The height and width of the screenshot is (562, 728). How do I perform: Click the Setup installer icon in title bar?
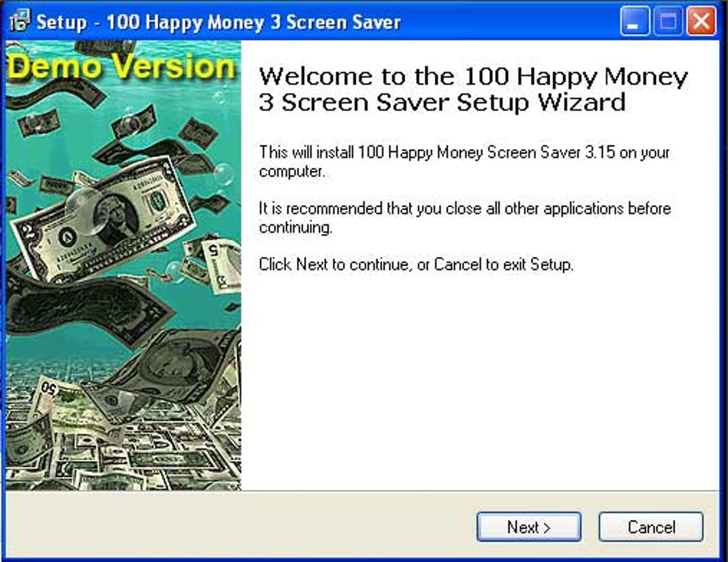[x=19, y=21]
